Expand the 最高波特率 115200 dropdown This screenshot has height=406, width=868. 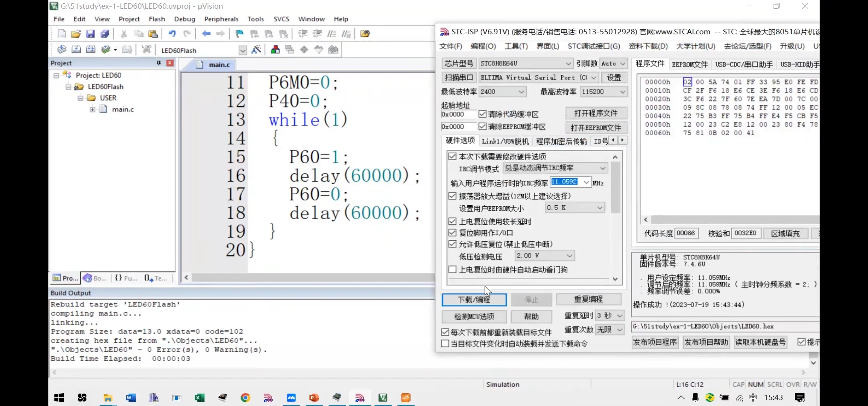pos(622,92)
